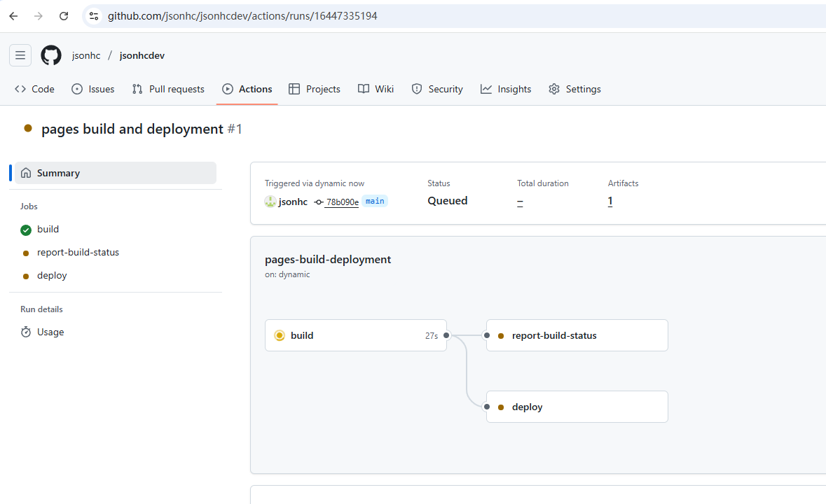
Task: Click the Queued status text
Action: [x=447, y=200]
